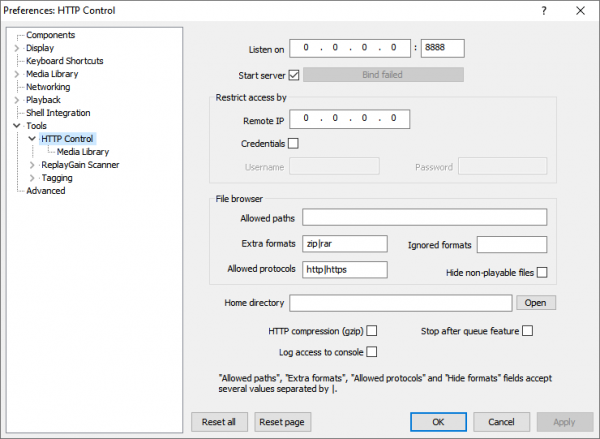Expand the Media Library tree node

pyautogui.click(x=16, y=74)
